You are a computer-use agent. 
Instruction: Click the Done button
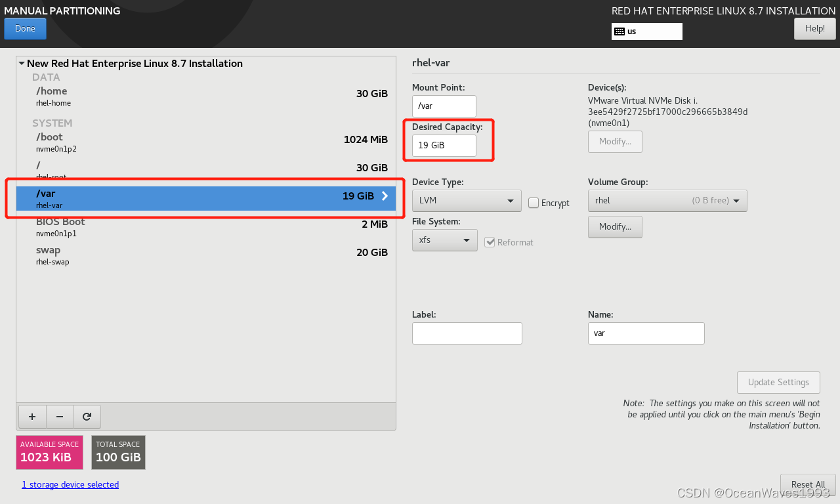click(25, 29)
